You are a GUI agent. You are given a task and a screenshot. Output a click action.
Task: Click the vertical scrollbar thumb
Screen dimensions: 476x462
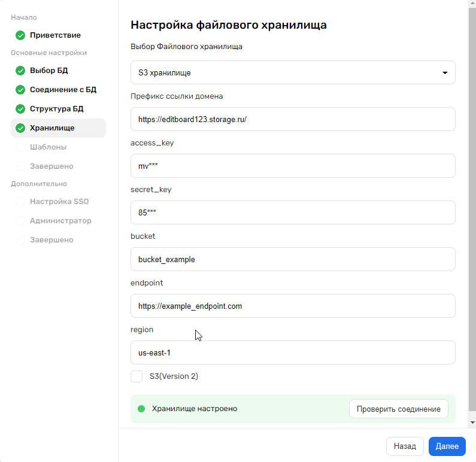(x=472, y=209)
